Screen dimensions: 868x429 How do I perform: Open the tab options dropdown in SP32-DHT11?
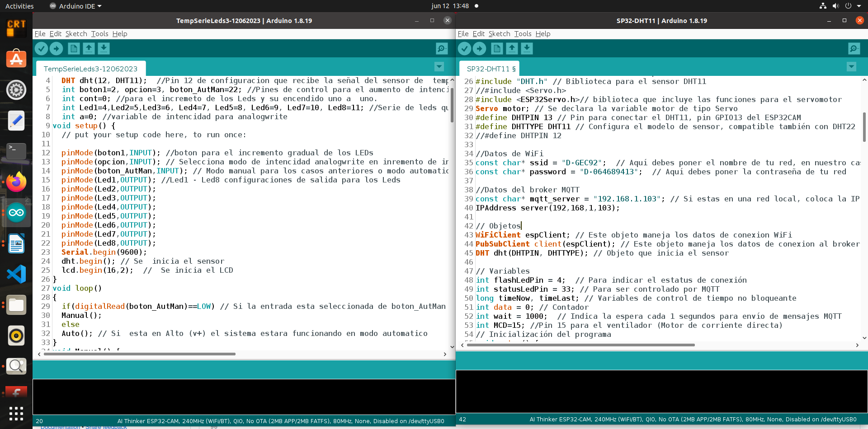tap(851, 66)
